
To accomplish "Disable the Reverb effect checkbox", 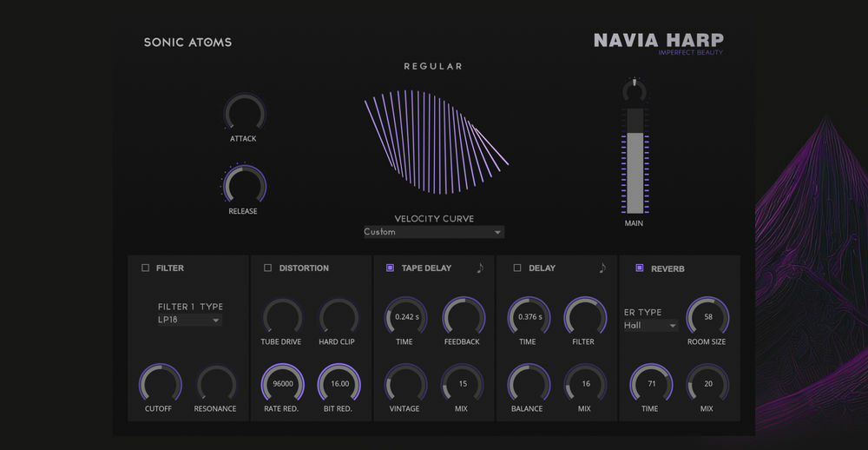I will coord(640,268).
